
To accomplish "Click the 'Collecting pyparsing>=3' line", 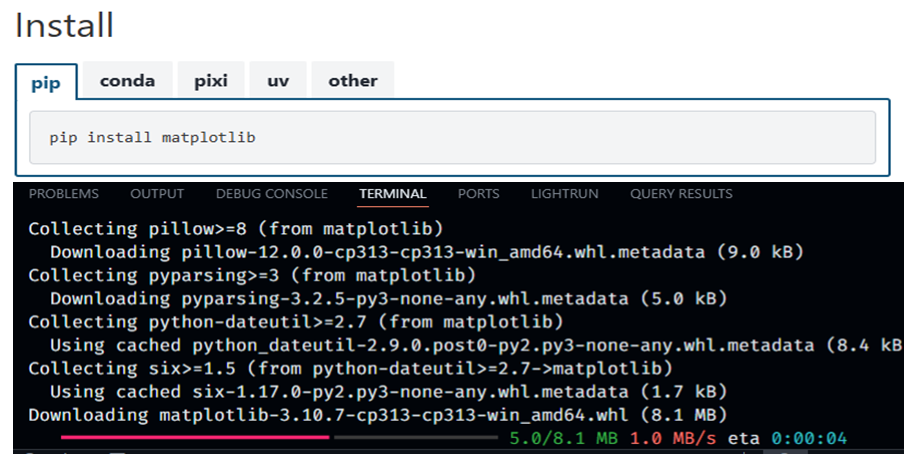I will (x=252, y=275).
